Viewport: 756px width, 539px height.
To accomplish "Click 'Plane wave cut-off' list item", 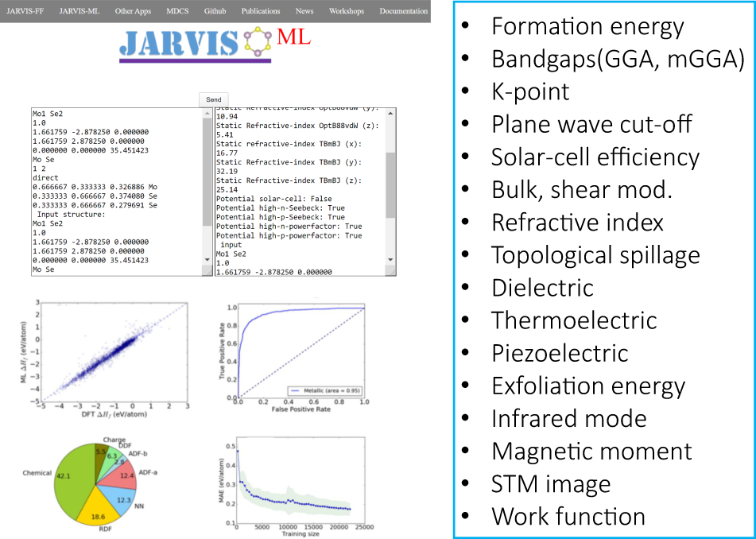I will pos(591,124).
